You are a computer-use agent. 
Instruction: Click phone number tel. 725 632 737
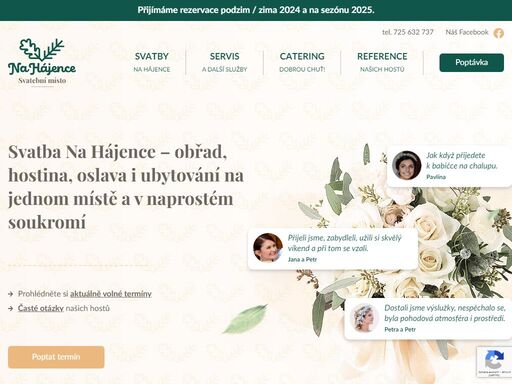(408, 32)
